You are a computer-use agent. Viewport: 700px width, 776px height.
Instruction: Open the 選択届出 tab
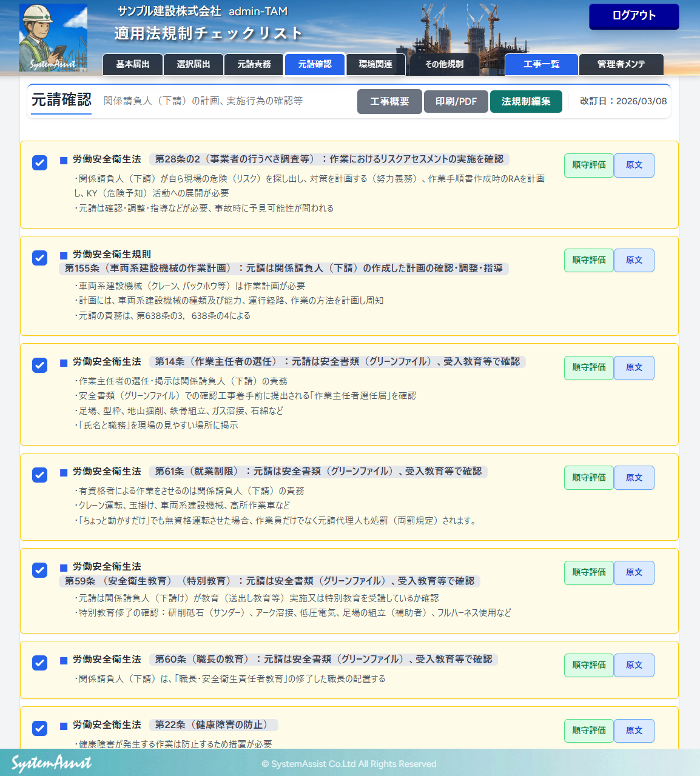[194, 64]
